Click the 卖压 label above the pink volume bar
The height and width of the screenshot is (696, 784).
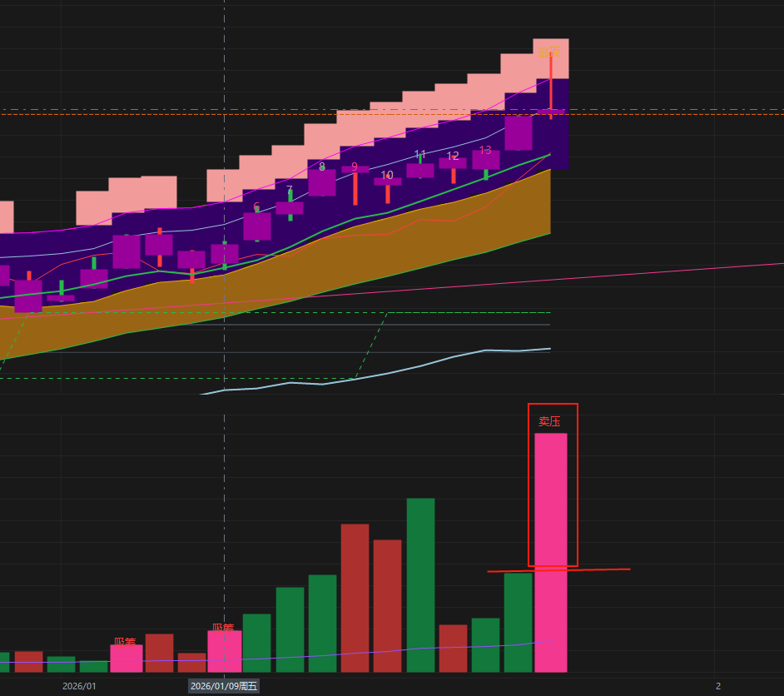[x=549, y=421]
